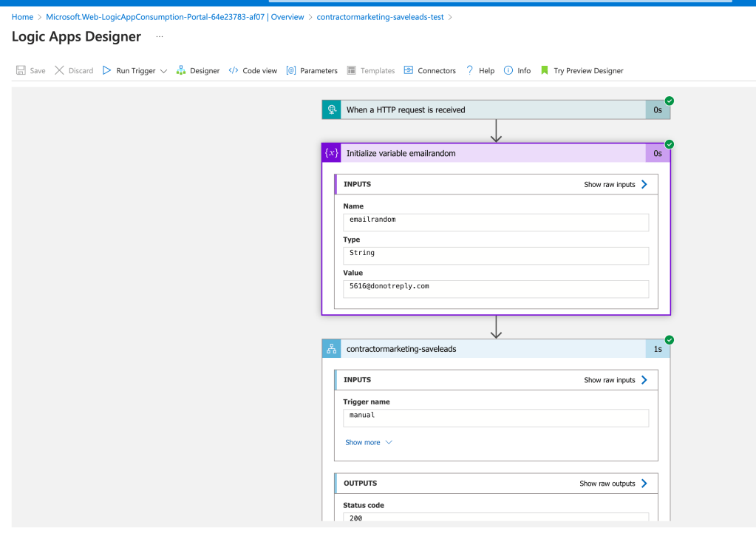Viewport: 756px width, 539px height.
Task: Click the Logic Apps Designer title
Action: (x=76, y=37)
